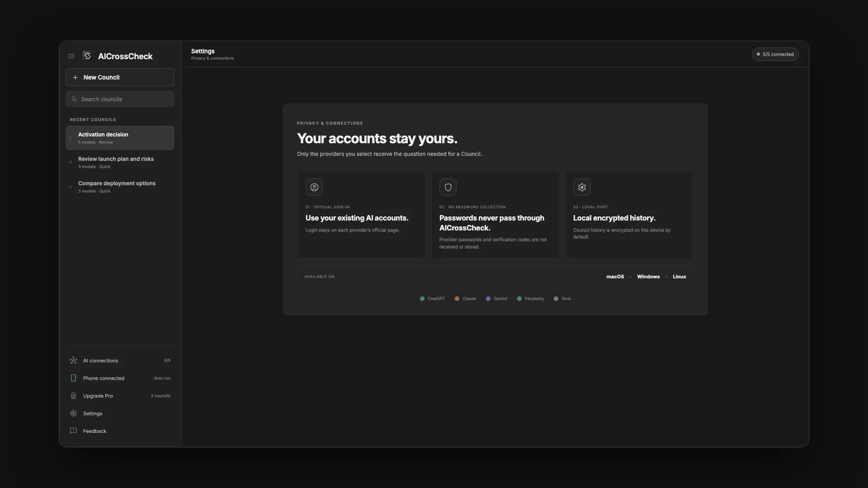
Task: Click '03 · LOCAL FIRST' card label
Action: tap(590, 207)
